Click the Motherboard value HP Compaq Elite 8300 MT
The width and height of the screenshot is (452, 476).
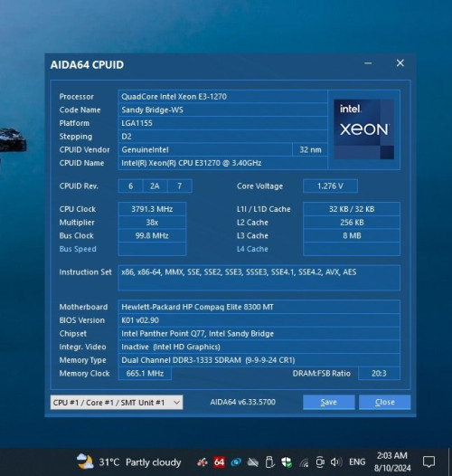(259, 307)
